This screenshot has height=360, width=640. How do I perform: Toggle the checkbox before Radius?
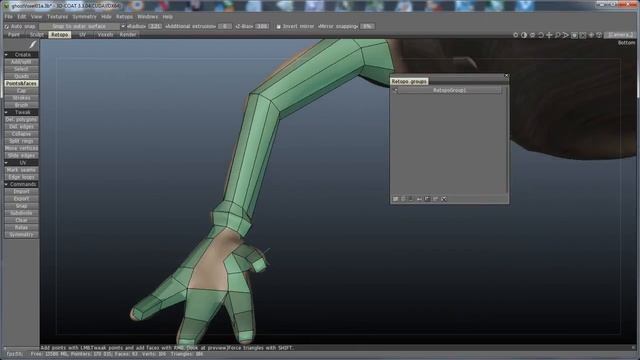pyautogui.click(x=123, y=27)
